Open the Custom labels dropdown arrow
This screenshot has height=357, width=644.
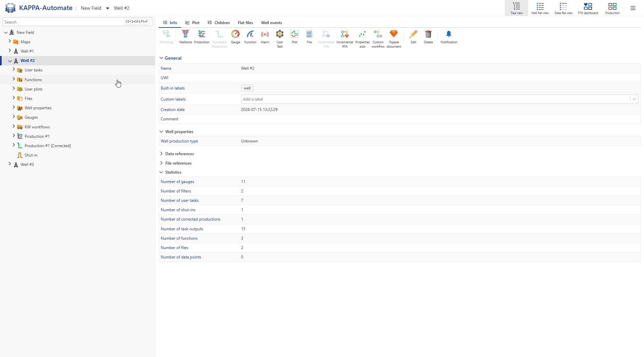tap(634, 99)
